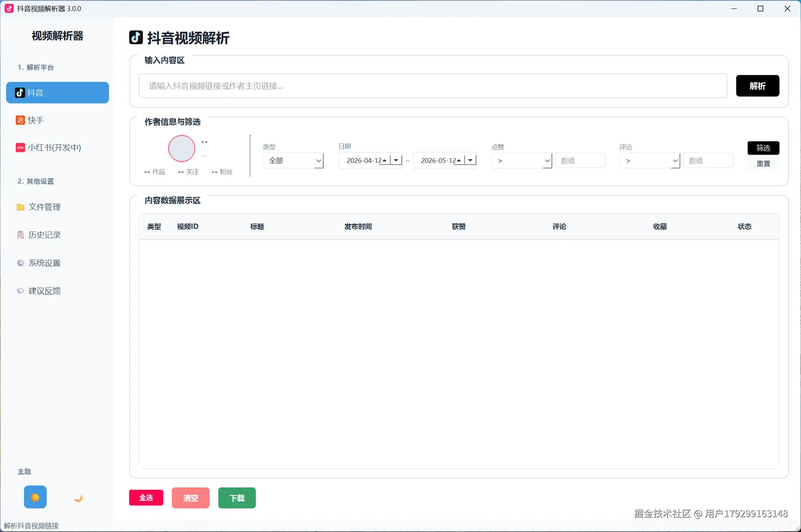The width and height of the screenshot is (801, 532).
Task: Click the 重置 reset button
Action: click(x=763, y=163)
